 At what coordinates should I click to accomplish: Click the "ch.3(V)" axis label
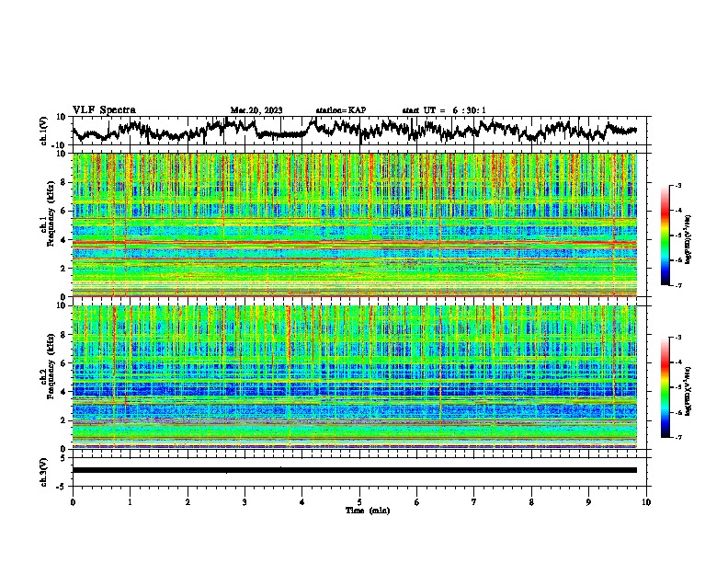point(44,472)
